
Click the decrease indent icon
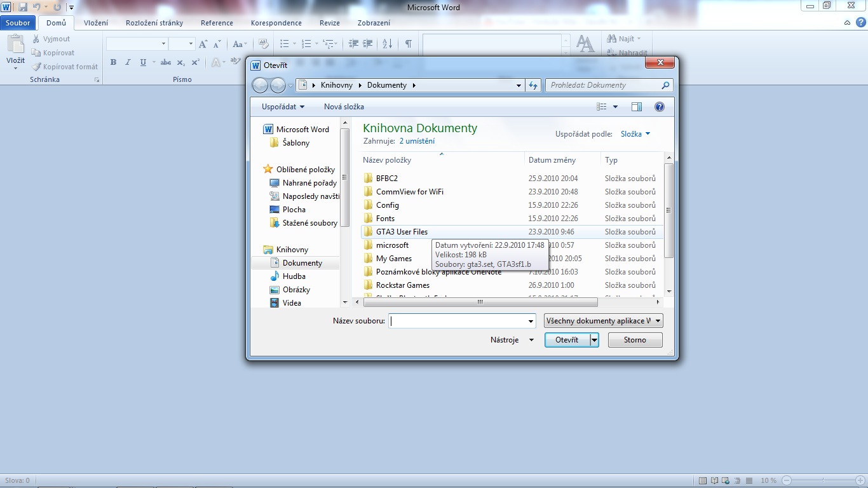(354, 44)
